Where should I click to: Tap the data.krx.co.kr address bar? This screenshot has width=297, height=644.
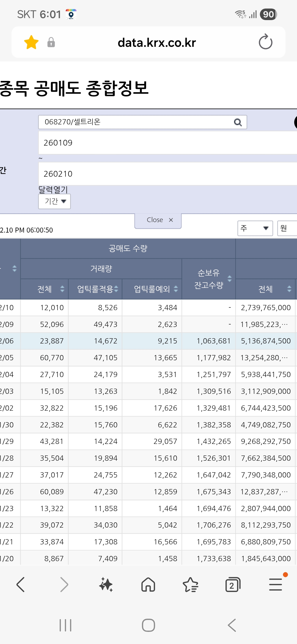pyautogui.click(x=157, y=43)
